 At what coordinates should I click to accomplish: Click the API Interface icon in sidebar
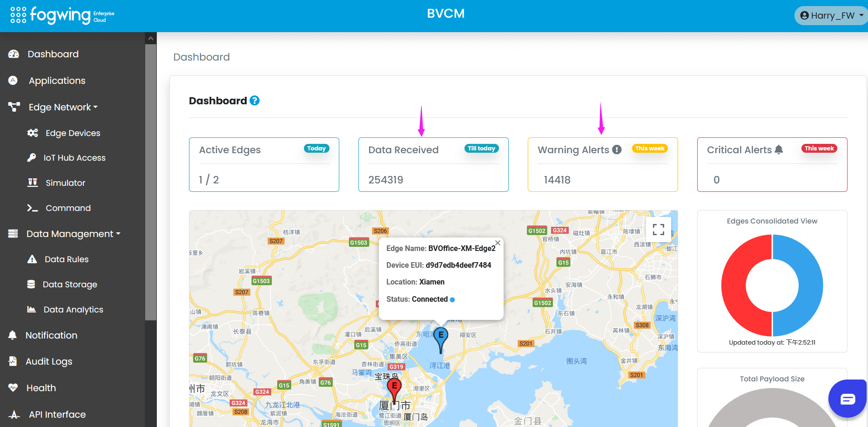14,414
